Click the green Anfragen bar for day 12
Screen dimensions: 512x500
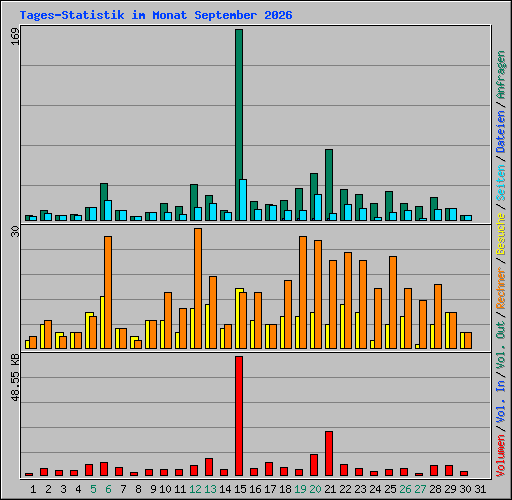pyautogui.click(x=193, y=202)
